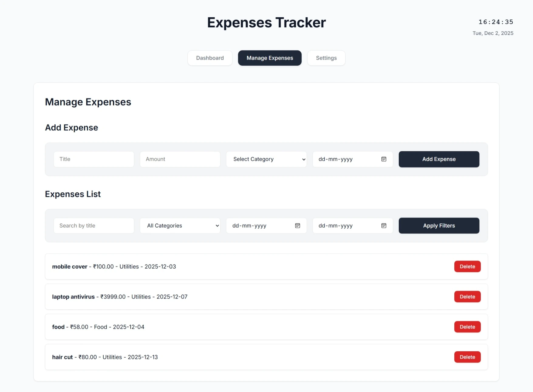Delete the food expense
Screen dimensions: 533x392
[x=467, y=327]
